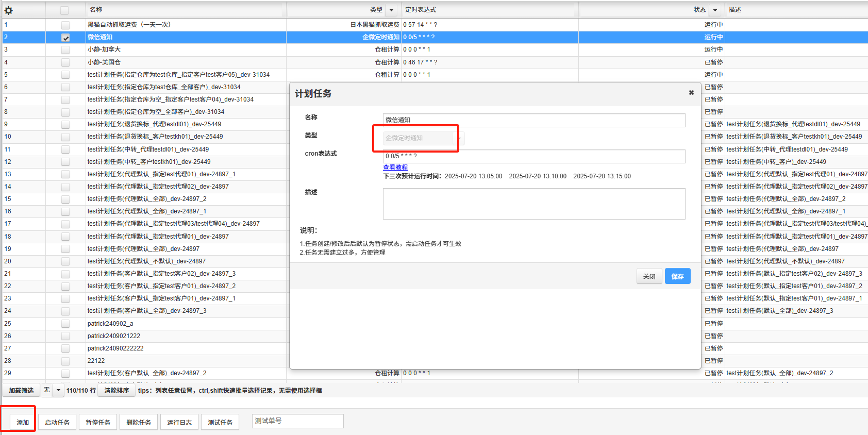This screenshot has height=435, width=868.
Task: Focus the 测试单号 input field
Action: [297, 421]
